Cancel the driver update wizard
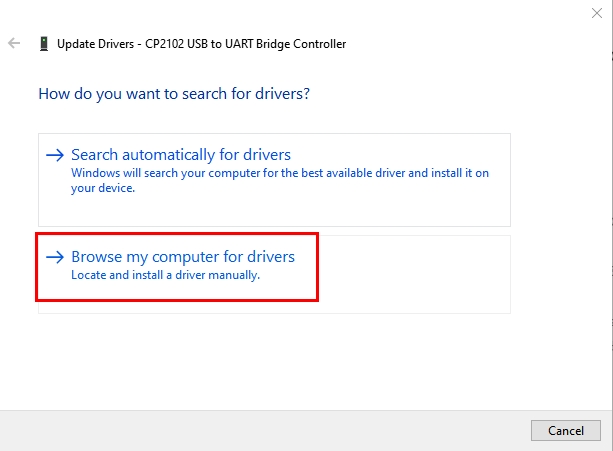The width and height of the screenshot is (613, 451). pos(566,430)
